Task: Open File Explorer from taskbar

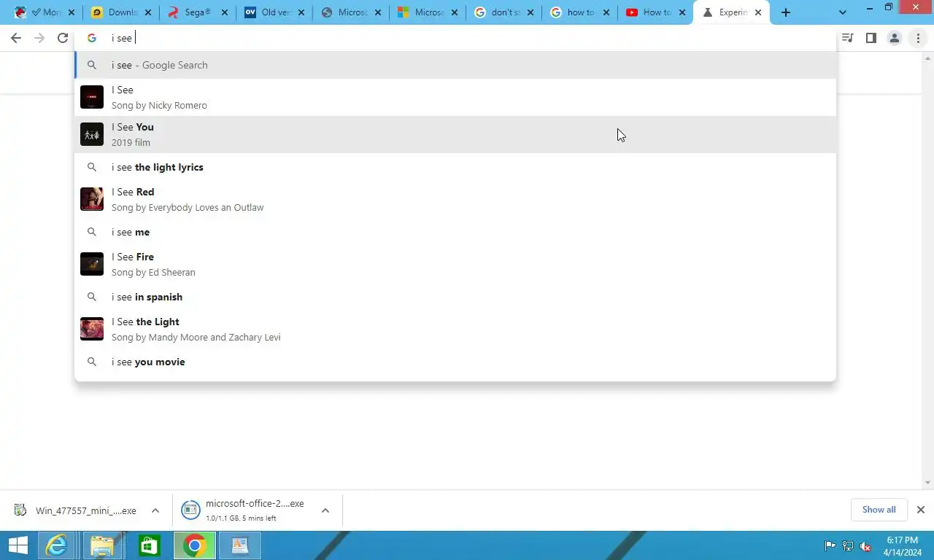Action: click(x=103, y=545)
